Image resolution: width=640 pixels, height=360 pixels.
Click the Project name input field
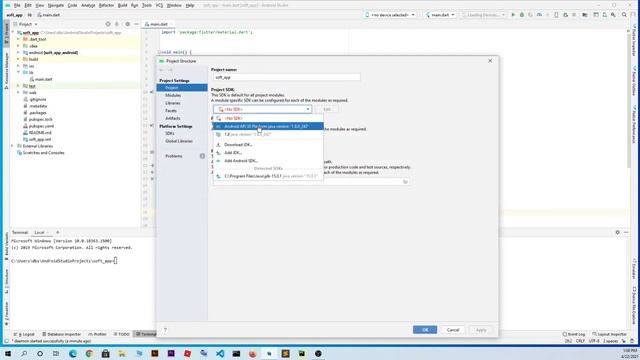coord(286,77)
